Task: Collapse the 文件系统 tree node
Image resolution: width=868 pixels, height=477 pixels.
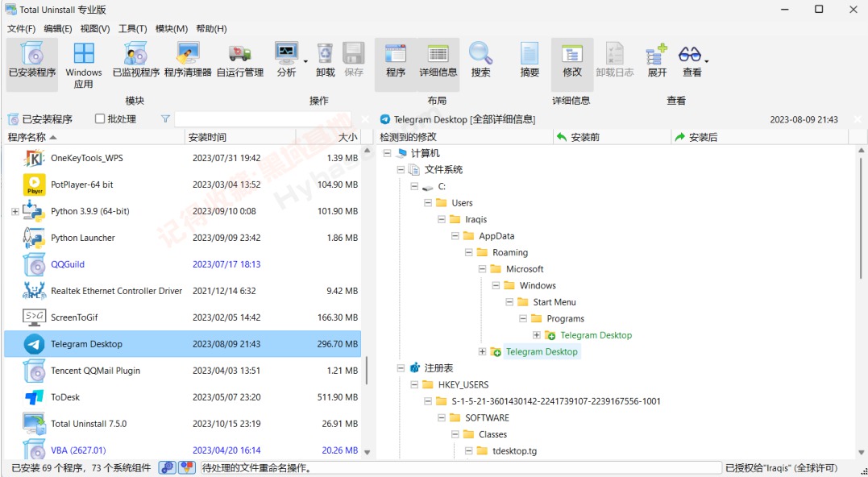Action: [401, 170]
